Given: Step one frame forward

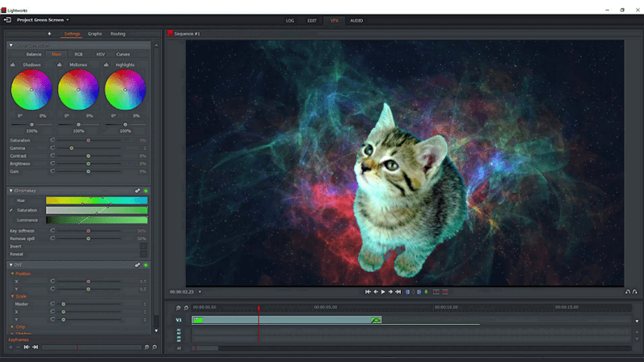Looking at the screenshot, I should tap(390, 292).
